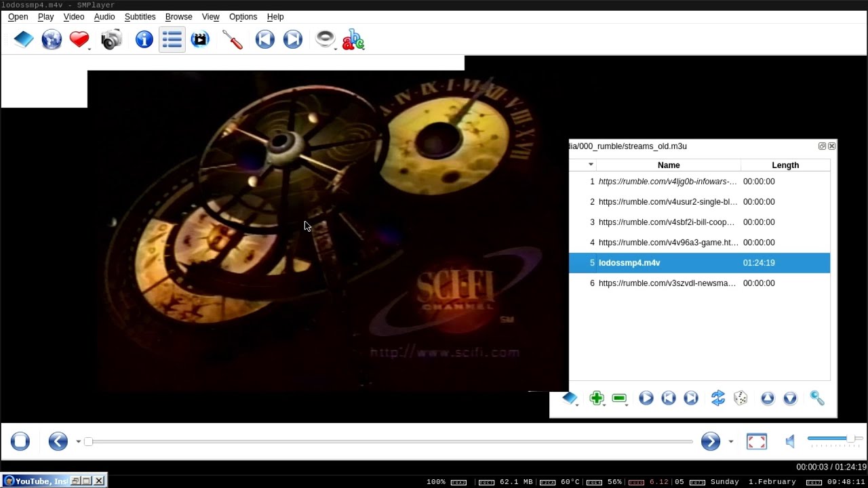Toggle the playlist panel button in toolbar
This screenshot has height=488, width=868.
(x=172, y=39)
